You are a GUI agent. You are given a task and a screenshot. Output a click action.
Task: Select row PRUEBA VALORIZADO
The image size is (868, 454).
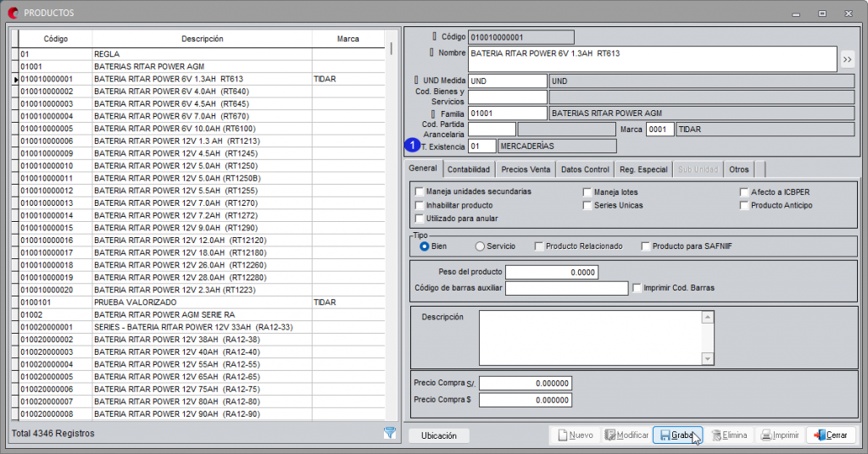click(202, 302)
